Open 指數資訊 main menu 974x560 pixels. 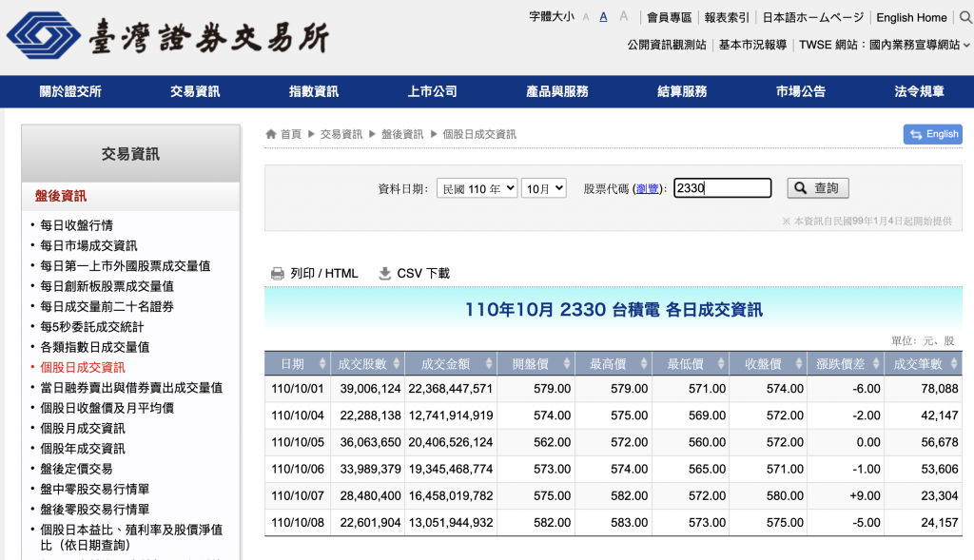314,91
